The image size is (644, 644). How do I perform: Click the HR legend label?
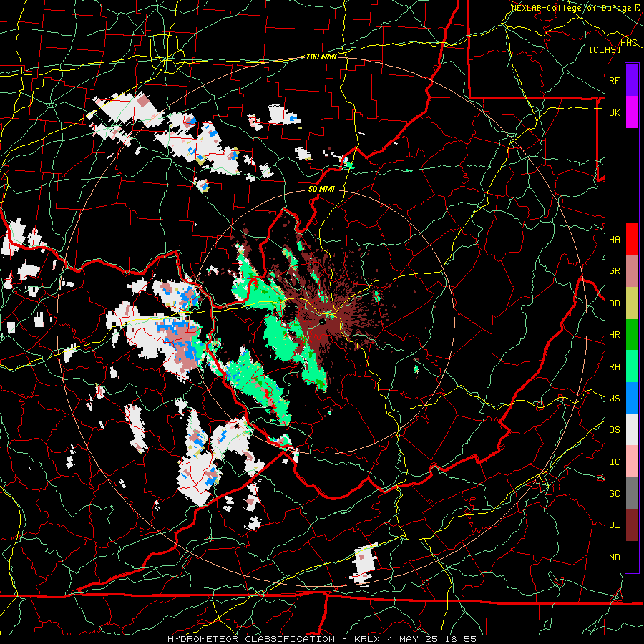click(x=614, y=335)
